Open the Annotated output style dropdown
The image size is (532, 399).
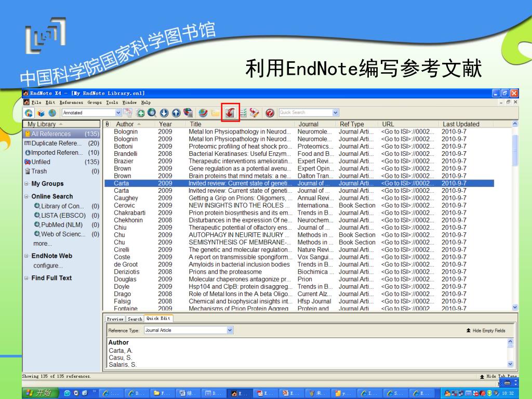(118, 113)
